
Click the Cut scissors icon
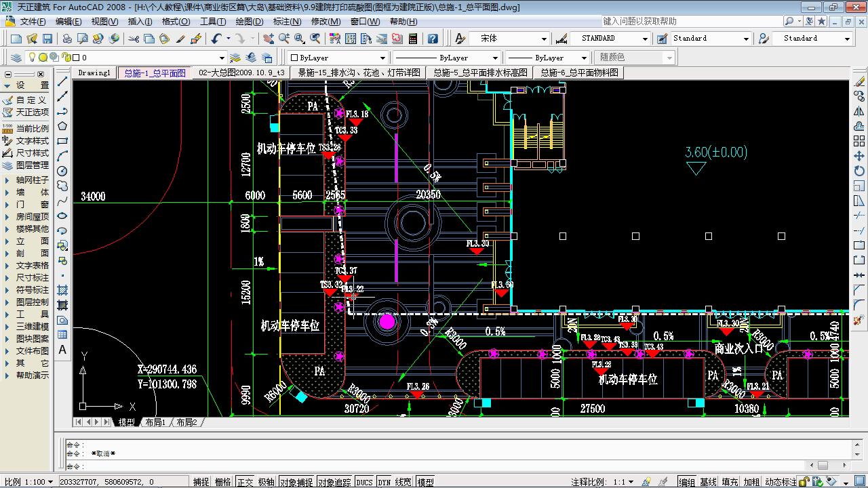(x=132, y=39)
